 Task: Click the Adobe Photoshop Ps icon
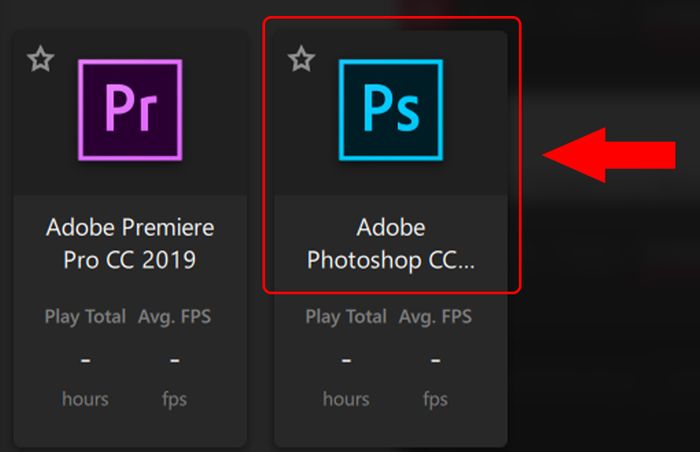point(390,110)
